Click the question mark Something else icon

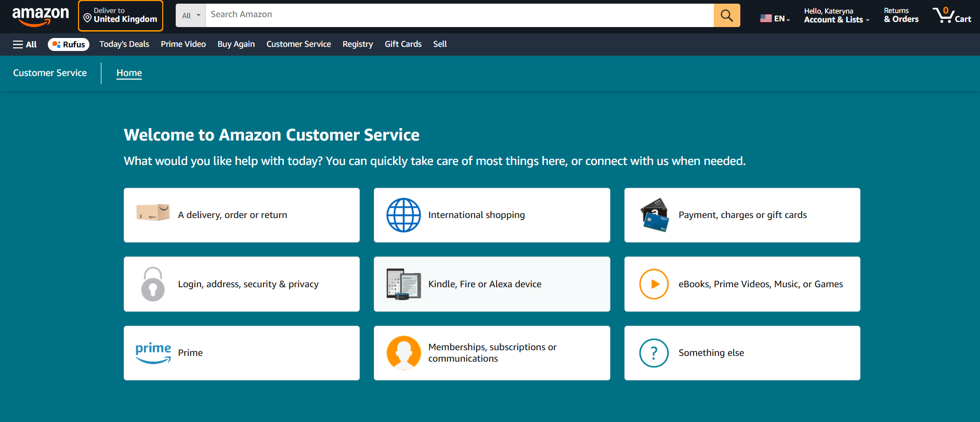pos(654,353)
